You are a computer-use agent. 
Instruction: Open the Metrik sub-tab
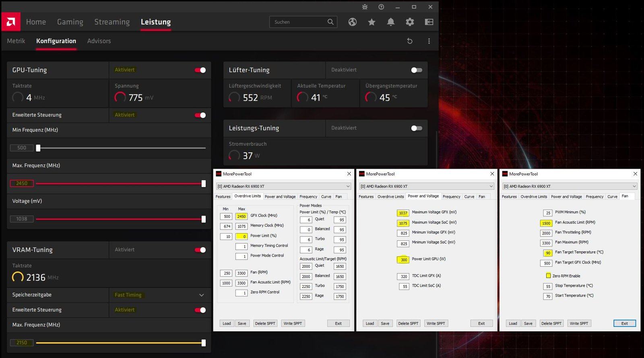pyautogui.click(x=16, y=41)
